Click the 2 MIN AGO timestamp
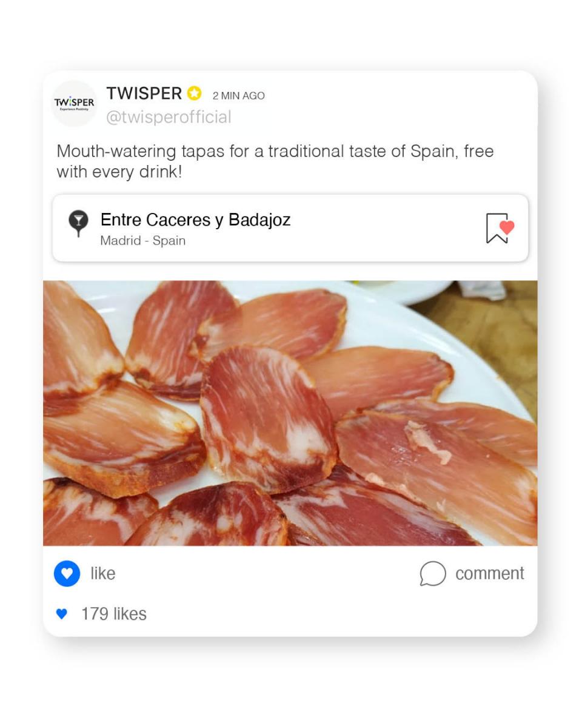This screenshot has height=728, width=582. 238,95
